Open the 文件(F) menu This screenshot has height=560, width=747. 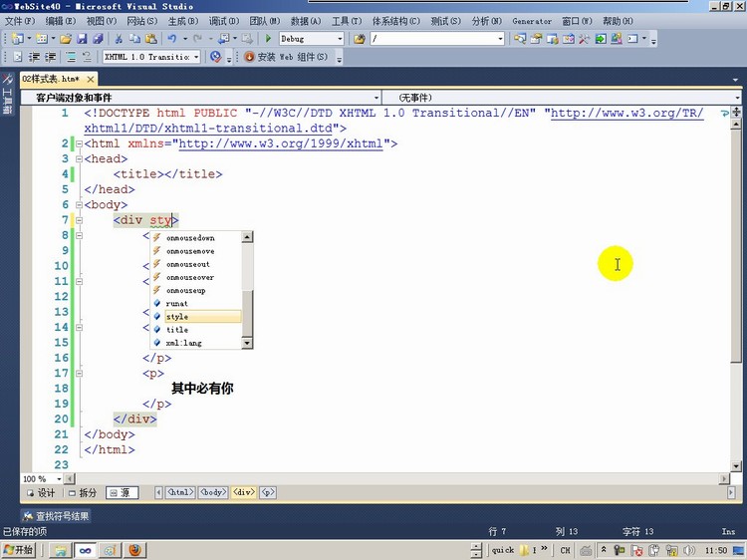[x=20, y=21]
